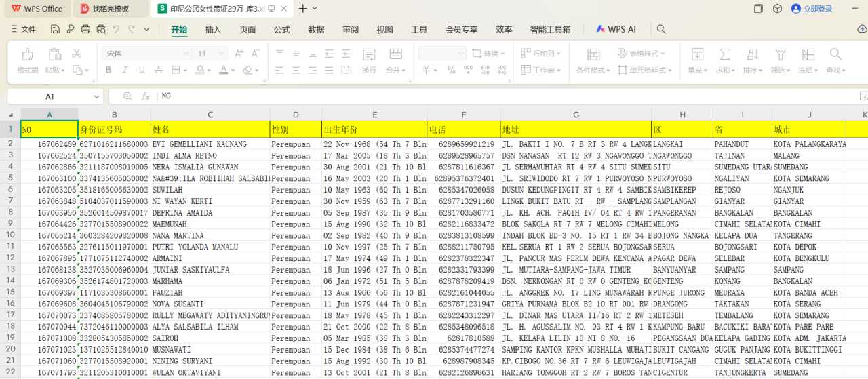
Task: Click the Freeze panes (冻结) icon
Action: coord(808,54)
